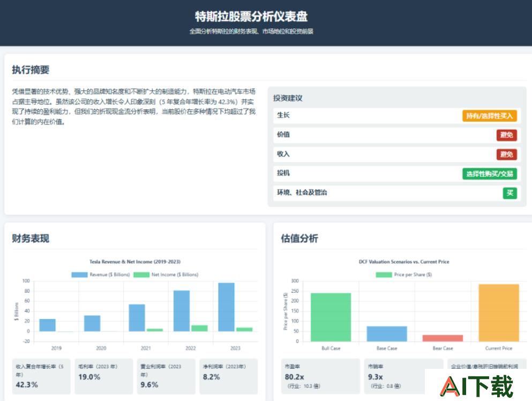The width and height of the screenshot is (532, 401).
Task: Click the 投资建议 heading
Action: coord(288,98)
